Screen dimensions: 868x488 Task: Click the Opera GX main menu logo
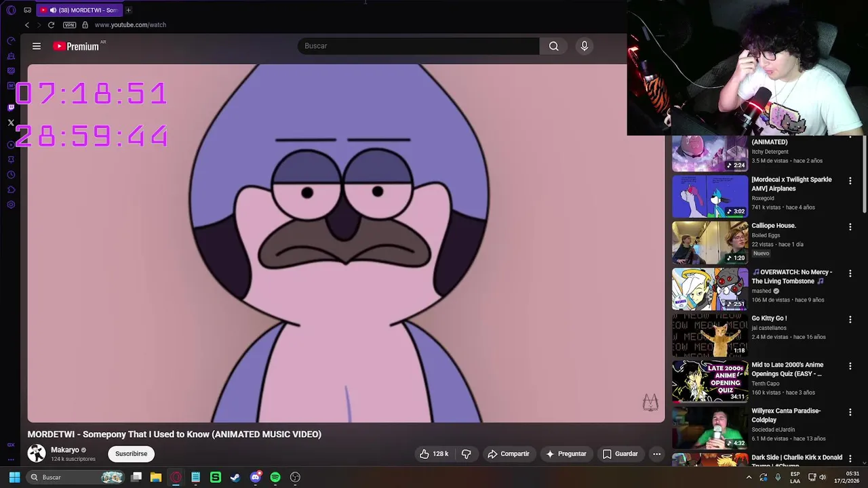pyautogui.click(x=11, y=10)
